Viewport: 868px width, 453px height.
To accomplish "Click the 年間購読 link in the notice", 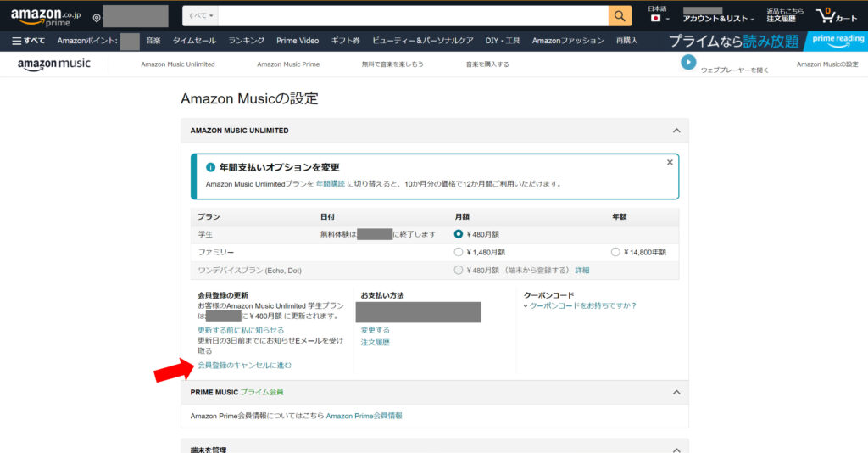I will click(x=331, y=184).
